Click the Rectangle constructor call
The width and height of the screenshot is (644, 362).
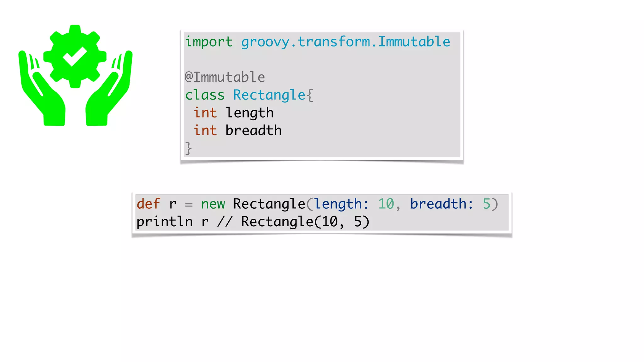click(x=269, y=204)
